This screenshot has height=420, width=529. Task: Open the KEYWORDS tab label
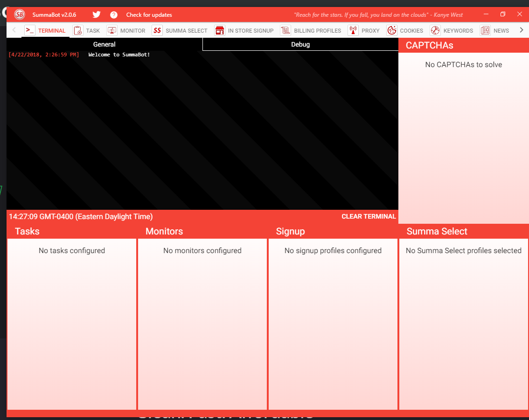(x=458, y=31)
